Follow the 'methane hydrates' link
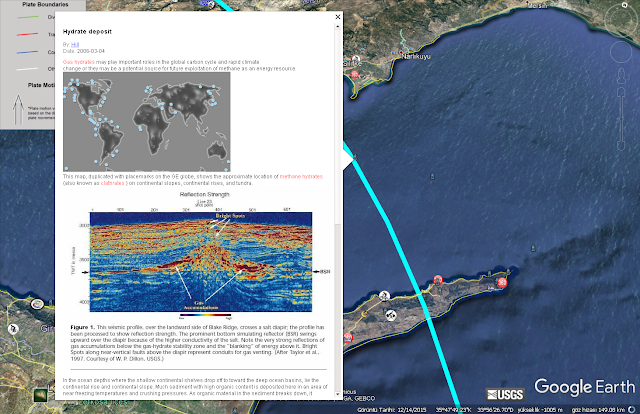Image resolution: width=640 pixels, height=414 pixels. tap(301, 176)
